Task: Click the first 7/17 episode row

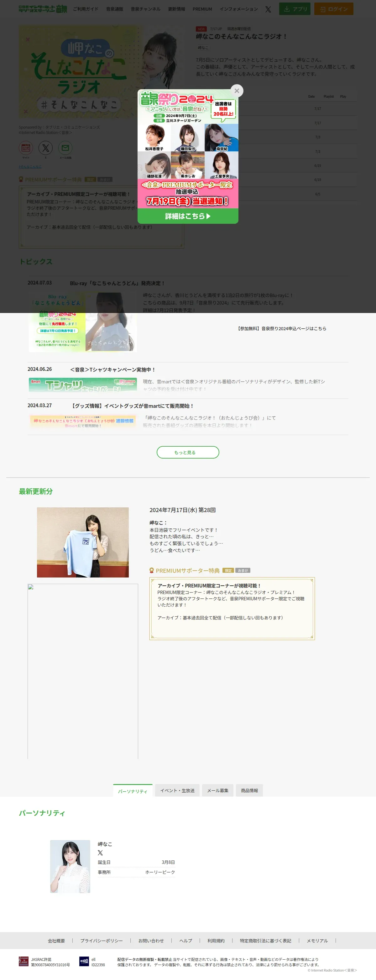Action: click(x=276, y=108)
